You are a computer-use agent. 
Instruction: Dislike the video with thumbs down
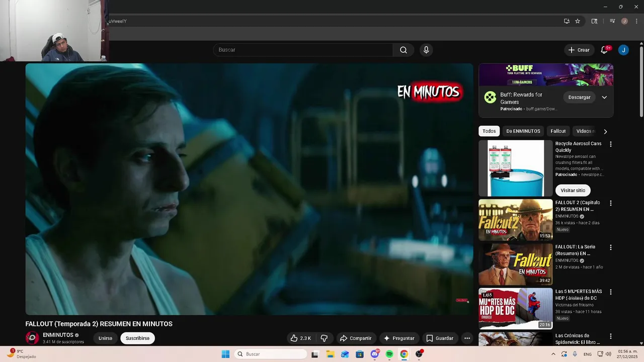pos(324,338)
